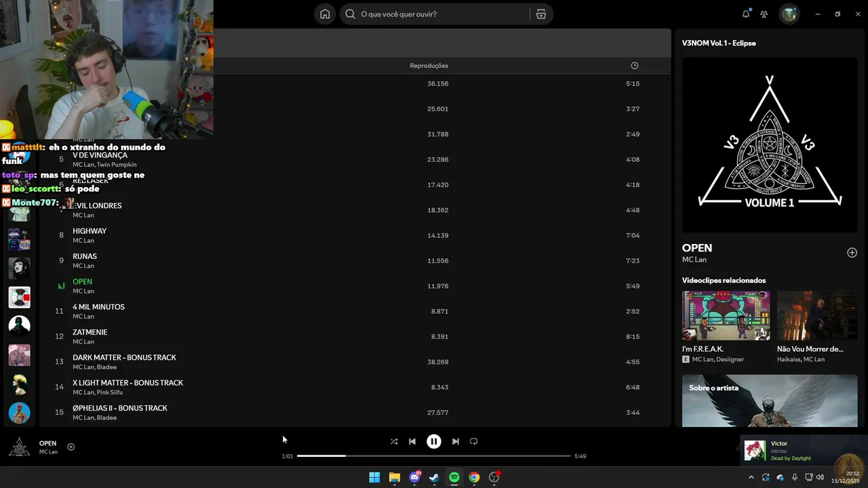
Task: Click the V DE VINGANÇA track title
Action: [x=100, y=155]
